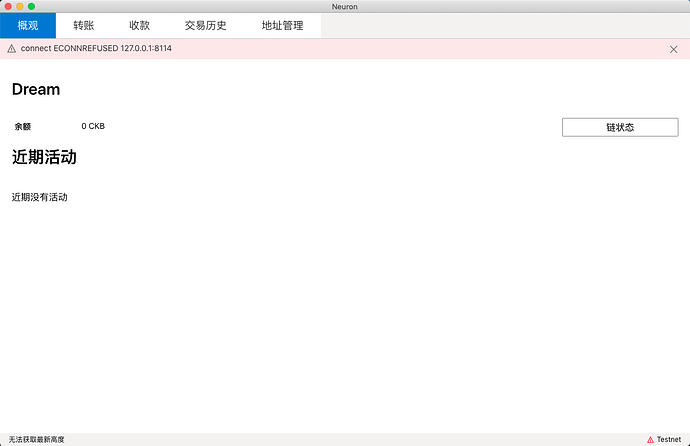The height and width of the screenshot is (446, 690).
Task: Go to the 收款 tab
Action: pyautogui.click(x=140, y=26)
